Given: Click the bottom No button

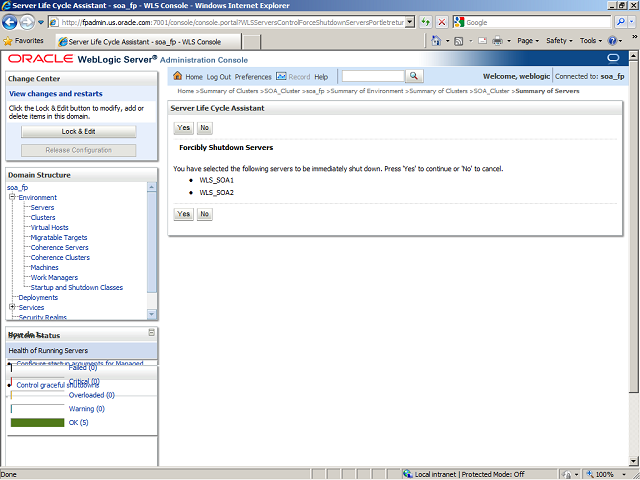Looking at the screenshot, I should [204, 214].
